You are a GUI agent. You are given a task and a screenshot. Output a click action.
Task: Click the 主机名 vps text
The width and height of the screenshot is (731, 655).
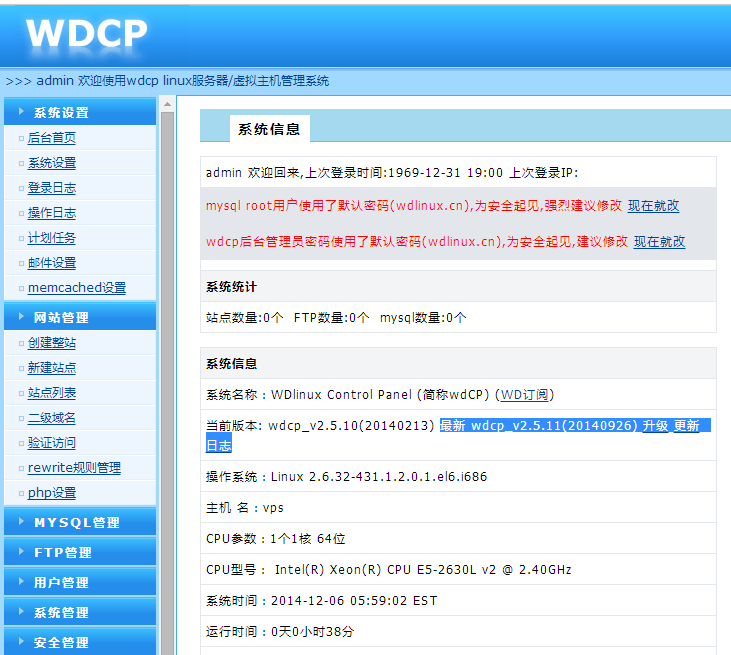tap(245, 508)
